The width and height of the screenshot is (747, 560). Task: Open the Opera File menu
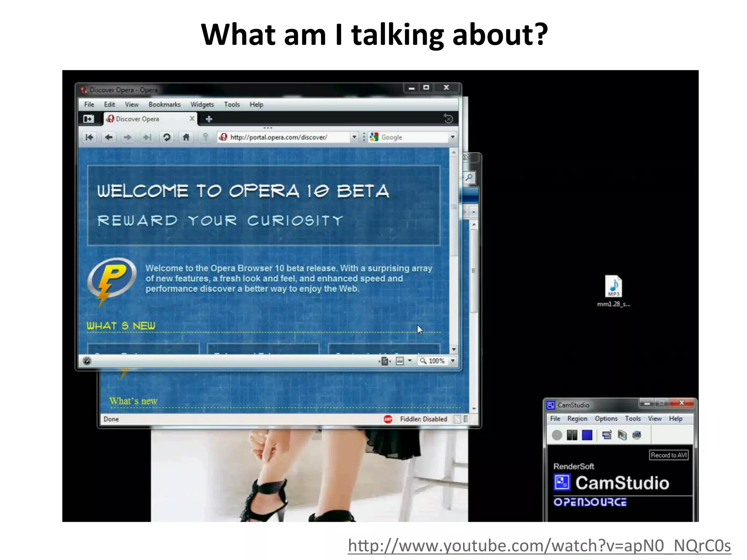89,105
